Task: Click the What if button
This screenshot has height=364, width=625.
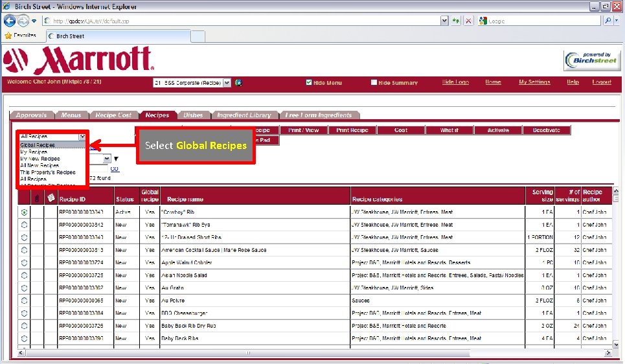Action: click(449, 130)
